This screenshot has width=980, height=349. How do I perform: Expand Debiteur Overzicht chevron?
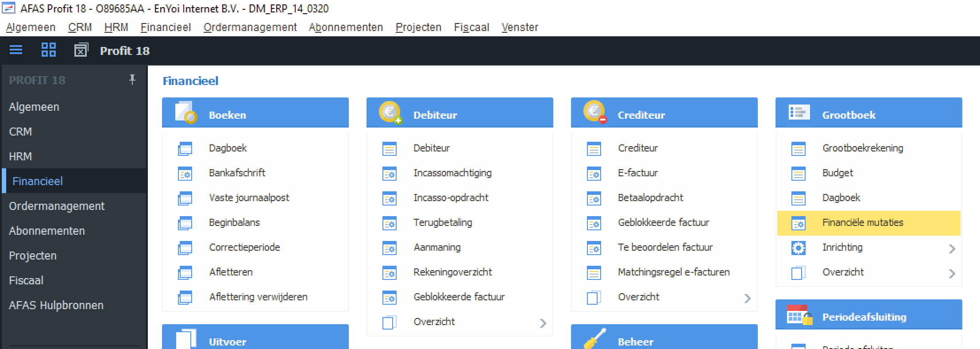click(x=543, y=323)
